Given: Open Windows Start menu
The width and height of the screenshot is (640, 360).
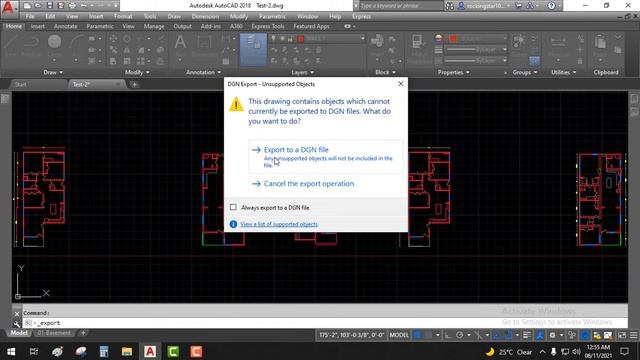Looking at the screenshot, I should [11, 351].
